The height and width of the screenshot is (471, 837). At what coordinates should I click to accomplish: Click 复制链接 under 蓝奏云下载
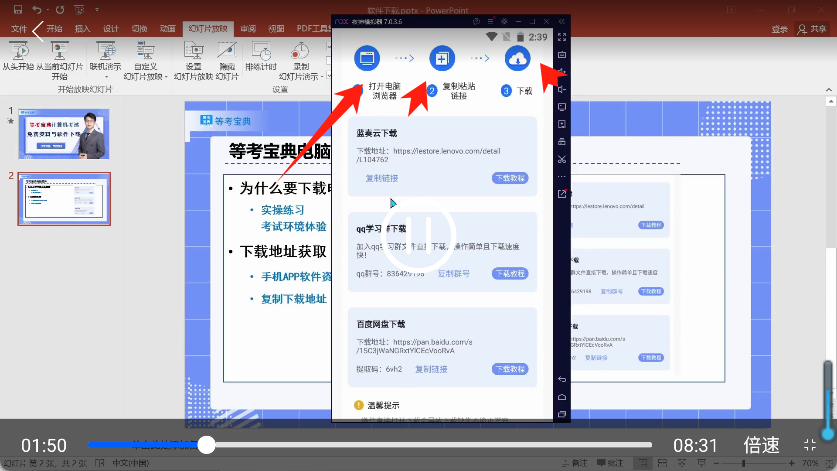[381, 178]
